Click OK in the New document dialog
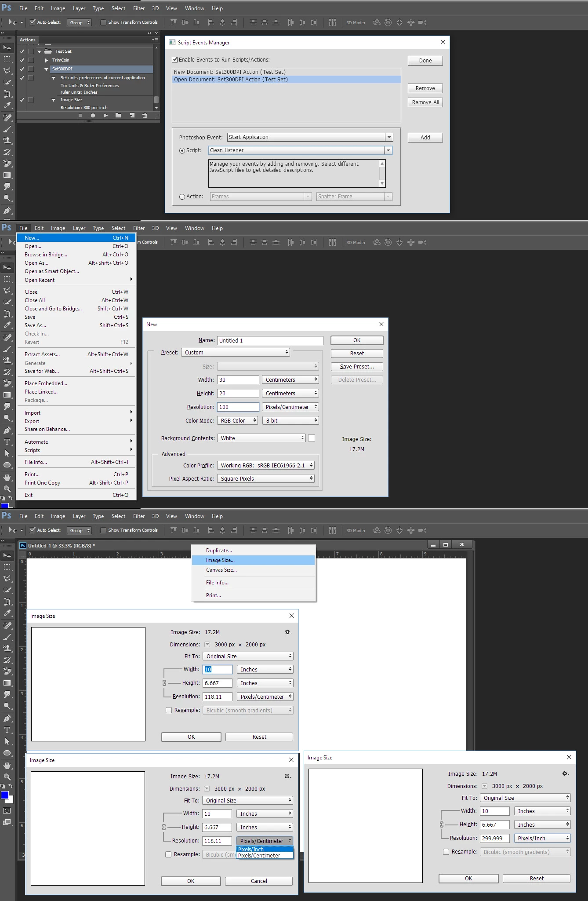588x901 pixels. (357, 340)
